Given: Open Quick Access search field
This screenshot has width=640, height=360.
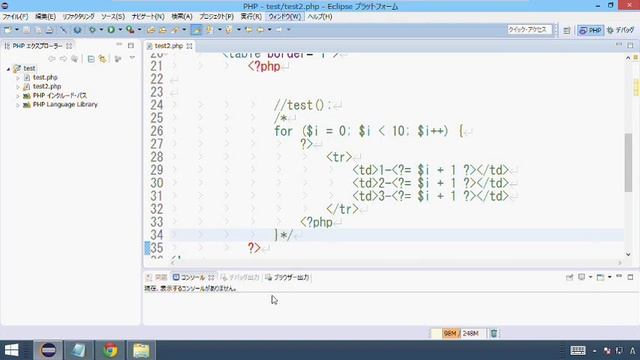Looking at the screenshot, I should pos(529,30).
